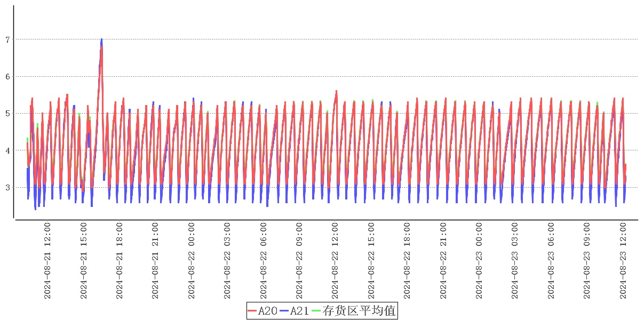Toggle the A20 series legend label
Viewport: 644px width, 320px height.
click(x=267, y=311)
